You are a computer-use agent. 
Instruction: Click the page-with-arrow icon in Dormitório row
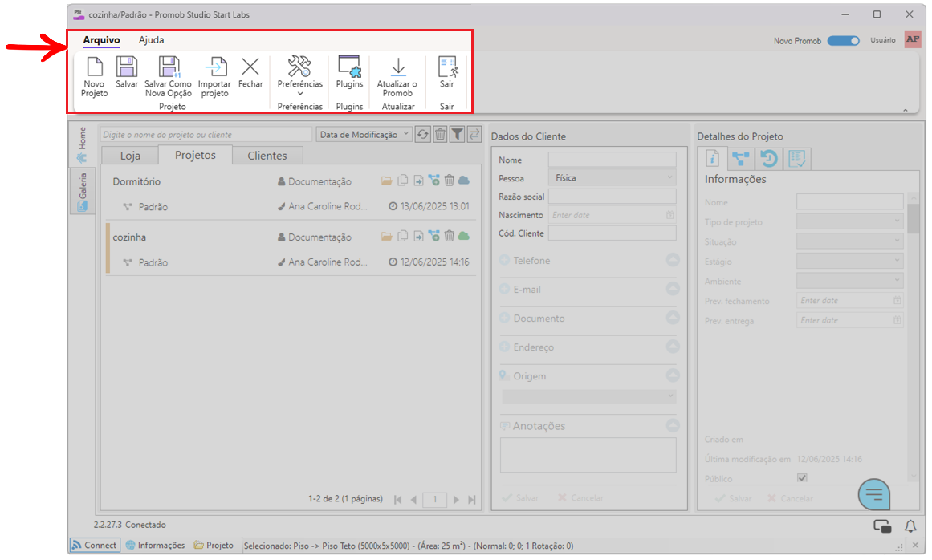418,181
